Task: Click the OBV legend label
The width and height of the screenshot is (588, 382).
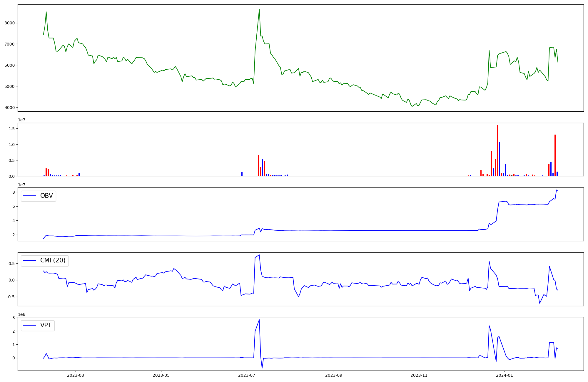Action: coord(46,196)
